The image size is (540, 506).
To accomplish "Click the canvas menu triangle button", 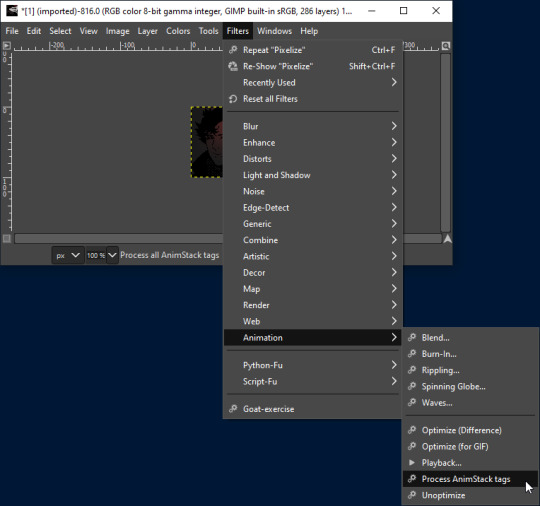I will point(7,45).
